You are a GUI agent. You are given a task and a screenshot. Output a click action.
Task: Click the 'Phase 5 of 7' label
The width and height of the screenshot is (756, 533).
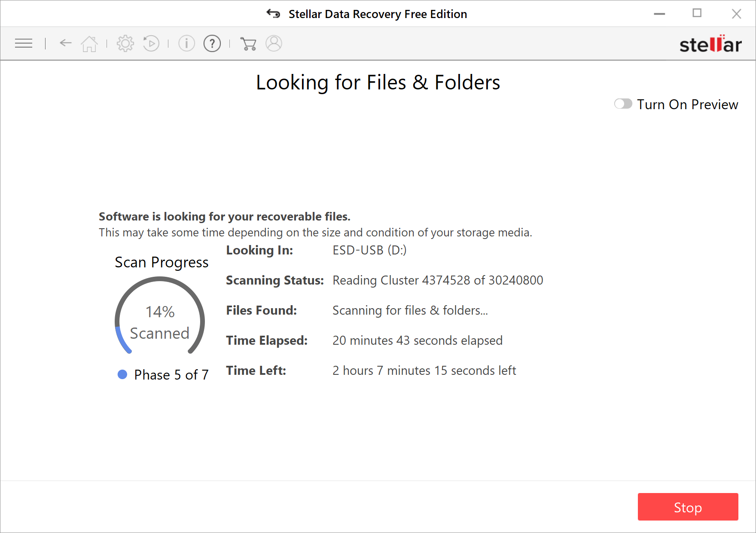171,375
